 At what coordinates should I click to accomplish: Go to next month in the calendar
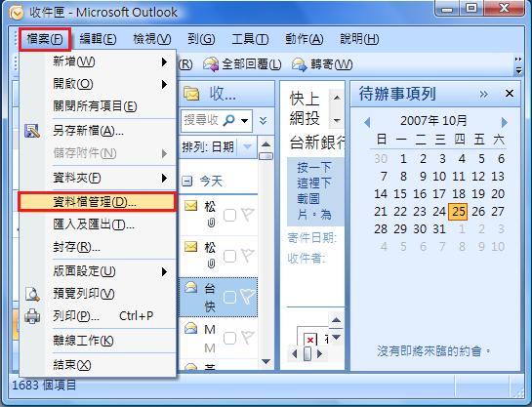tap(504, 122)
